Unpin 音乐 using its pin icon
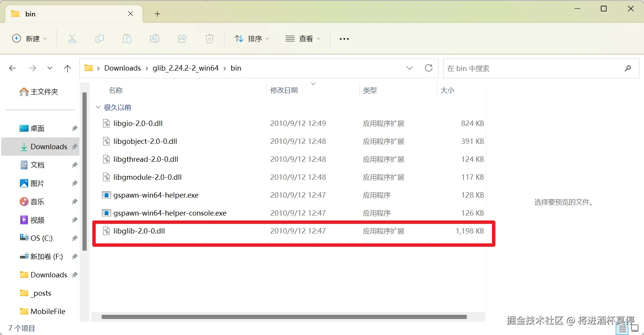 point(74,202)
